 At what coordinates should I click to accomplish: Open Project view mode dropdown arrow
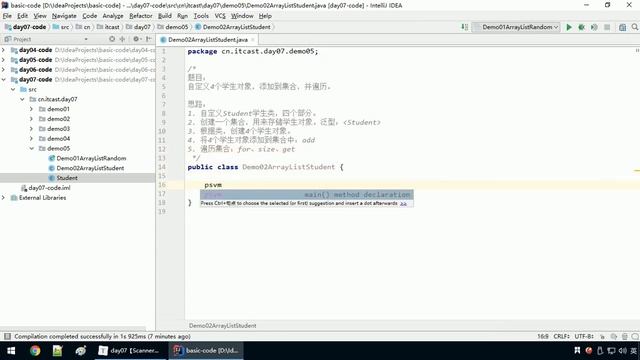[86, 39]
